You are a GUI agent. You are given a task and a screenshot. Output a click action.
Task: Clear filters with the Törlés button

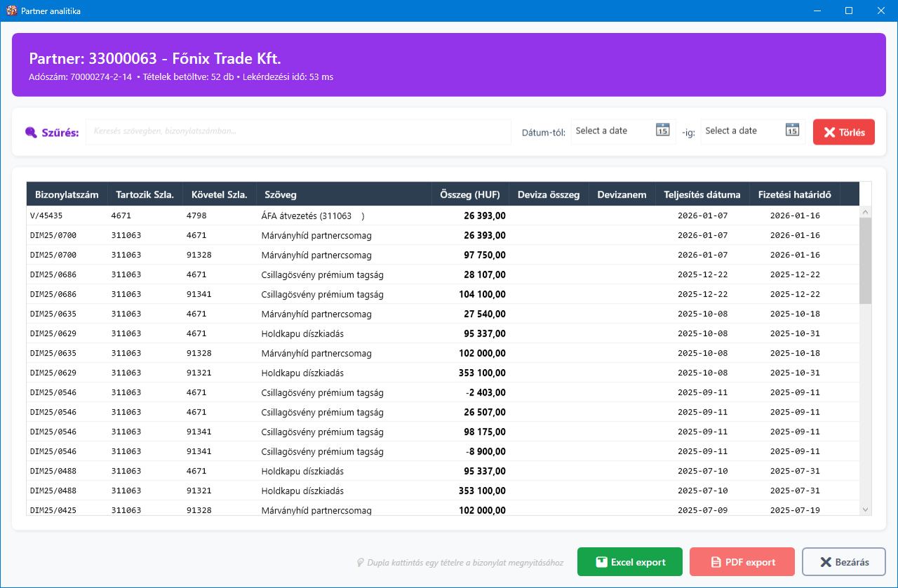tap(843, 132)
